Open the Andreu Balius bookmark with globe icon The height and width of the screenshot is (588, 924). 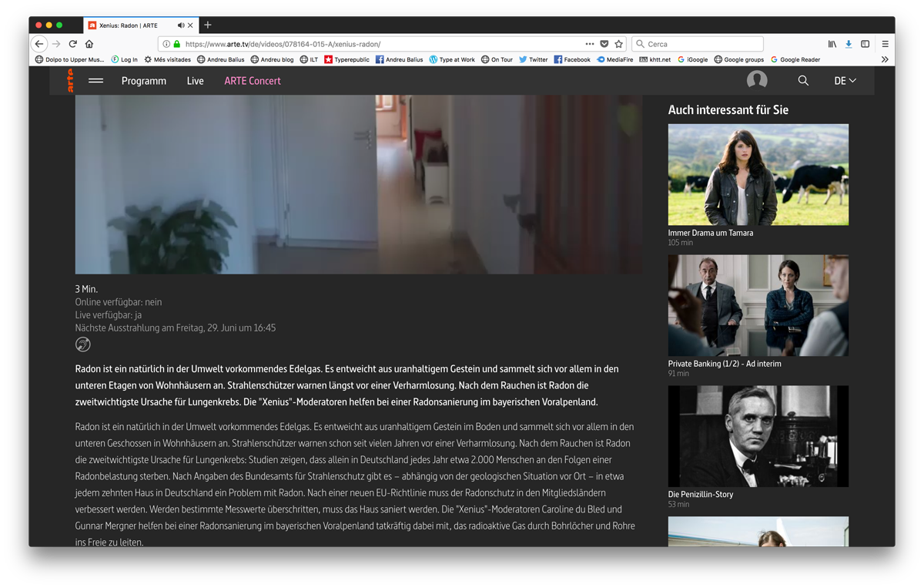coord(220,59)
